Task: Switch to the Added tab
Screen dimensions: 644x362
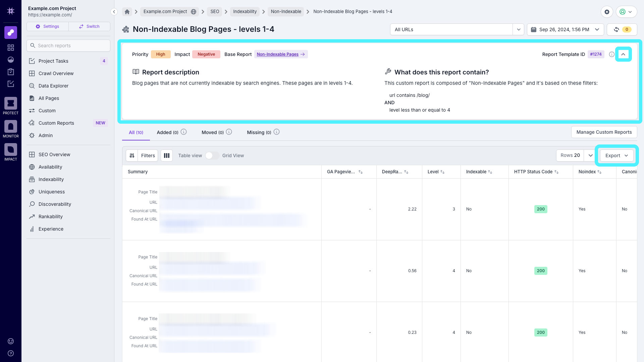Action: tap(168, 132)
